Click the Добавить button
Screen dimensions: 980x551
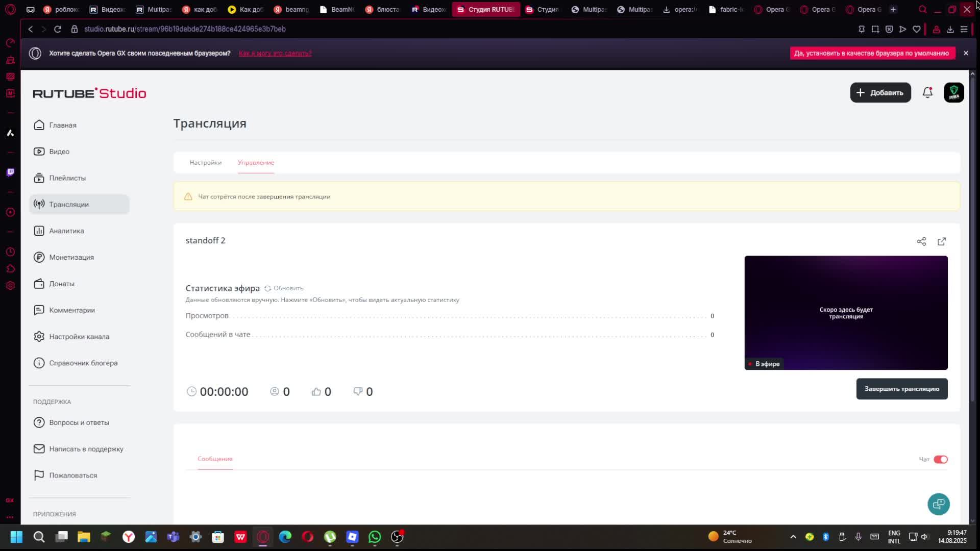880,92
